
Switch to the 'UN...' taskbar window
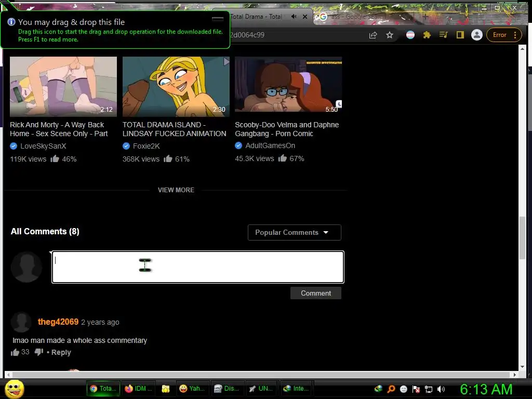click(x=261, y=389)
